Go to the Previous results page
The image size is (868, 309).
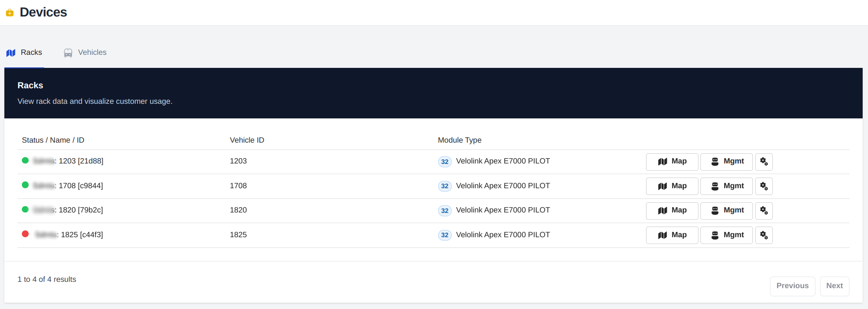click(792, 286)
